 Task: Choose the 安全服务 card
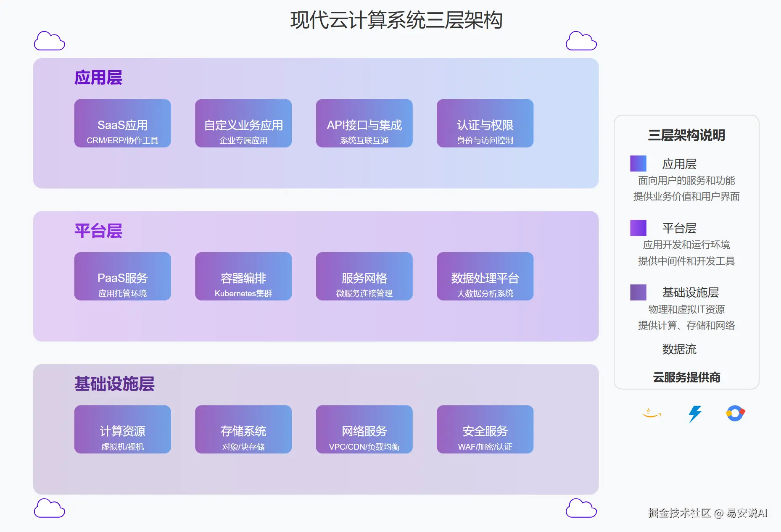pos(485,429)
